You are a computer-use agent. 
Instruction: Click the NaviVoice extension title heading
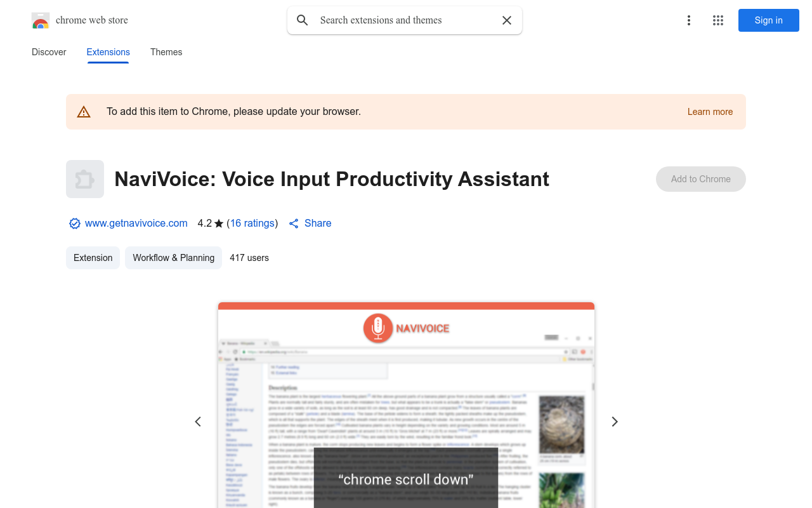[332, 179]
